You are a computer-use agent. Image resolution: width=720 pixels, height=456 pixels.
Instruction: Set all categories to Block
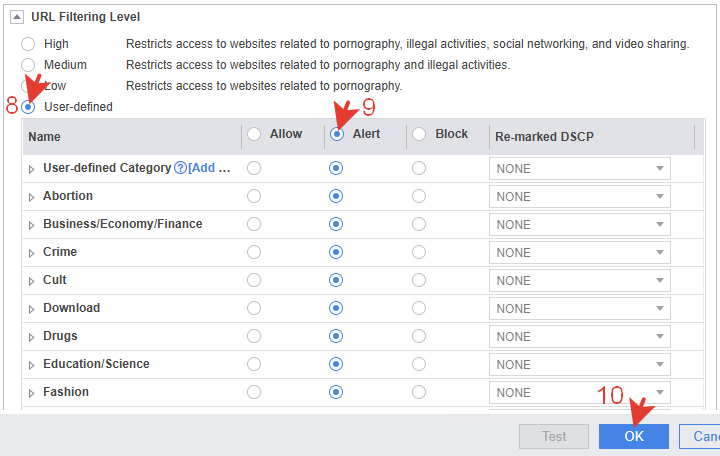point(419,134)
